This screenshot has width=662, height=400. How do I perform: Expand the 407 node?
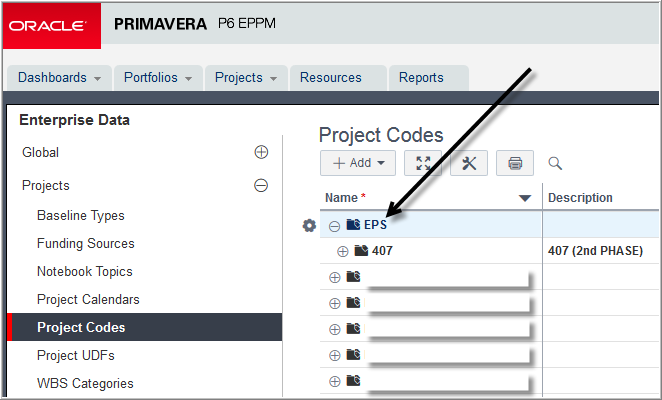(x=343, y=252)
